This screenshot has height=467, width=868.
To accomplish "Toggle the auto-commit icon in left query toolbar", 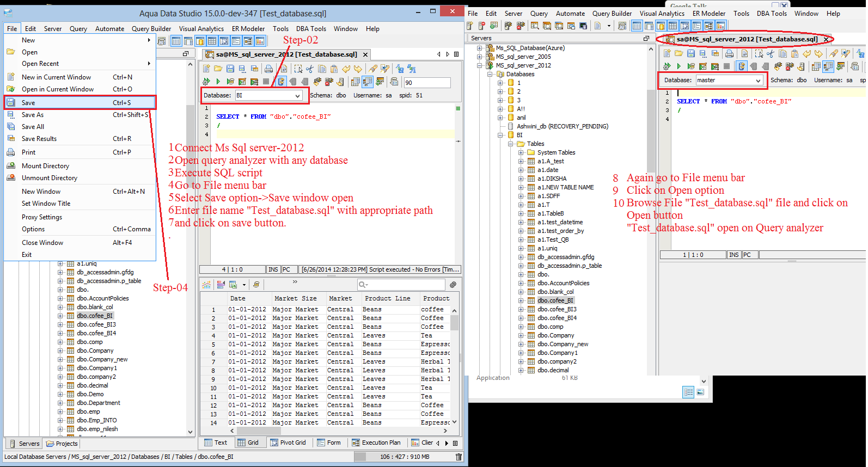I will coord(281,82).
